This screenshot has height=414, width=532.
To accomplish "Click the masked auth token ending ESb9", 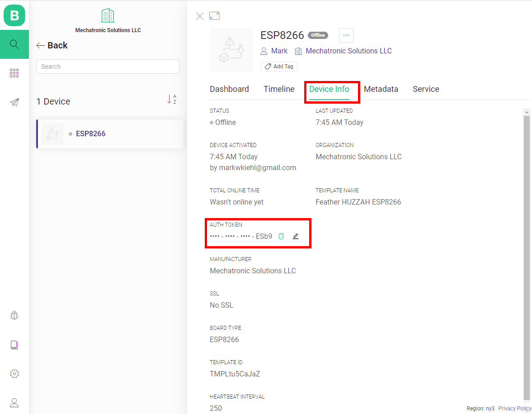I will pyautogui.click(x=241, y=236).
